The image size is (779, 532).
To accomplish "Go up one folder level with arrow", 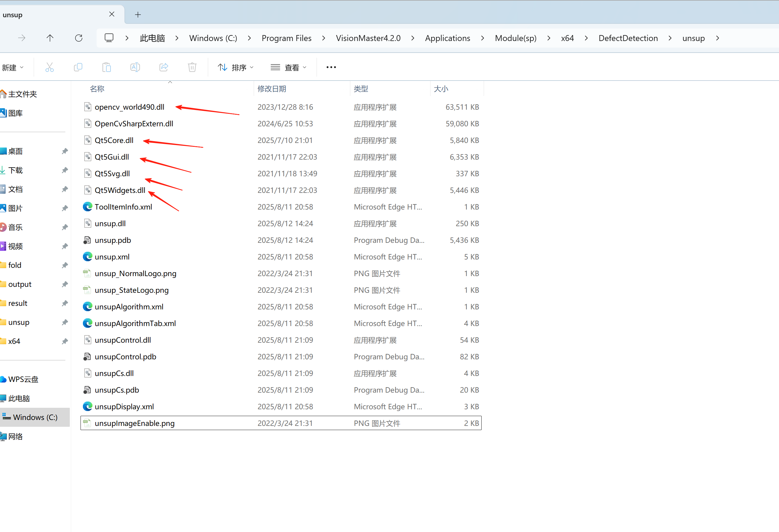I will [x=50, y=38].
